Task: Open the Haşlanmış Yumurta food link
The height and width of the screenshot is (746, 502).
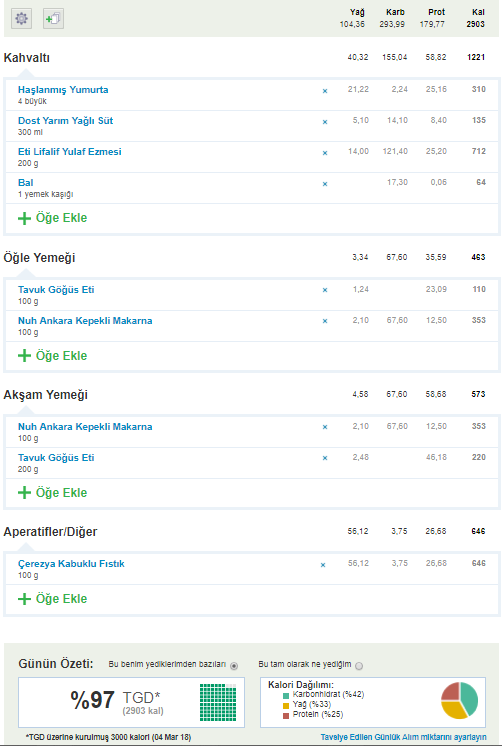Action: coord(63,89)
